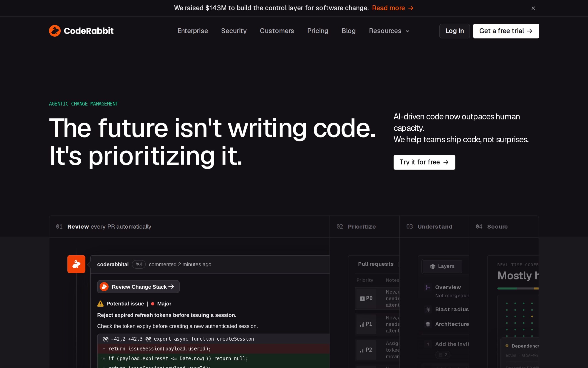Click the yellow warning Potential issue icon
588x368 pixels.
coord(100,304)
